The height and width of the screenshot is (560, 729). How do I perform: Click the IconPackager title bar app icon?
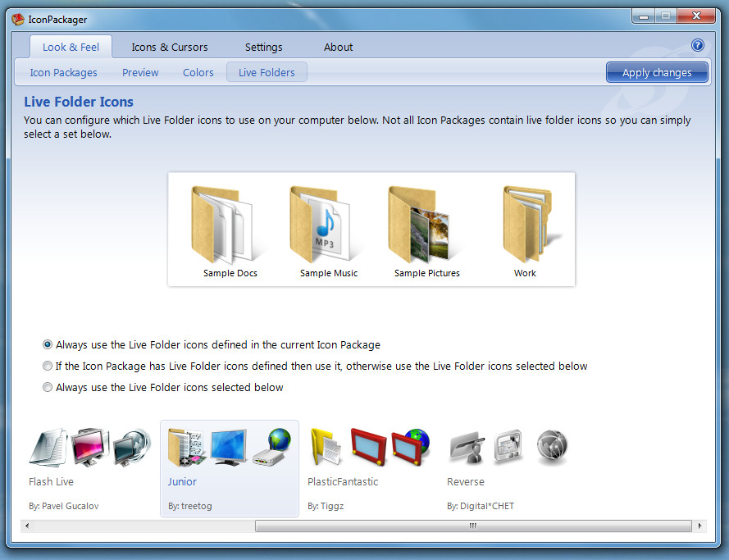(x=18, y=19)
